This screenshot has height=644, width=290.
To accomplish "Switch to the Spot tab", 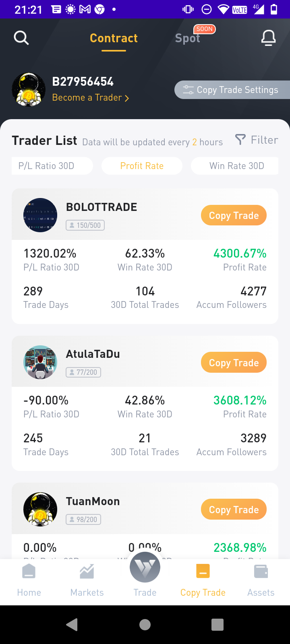I will (x=187, y=38).
